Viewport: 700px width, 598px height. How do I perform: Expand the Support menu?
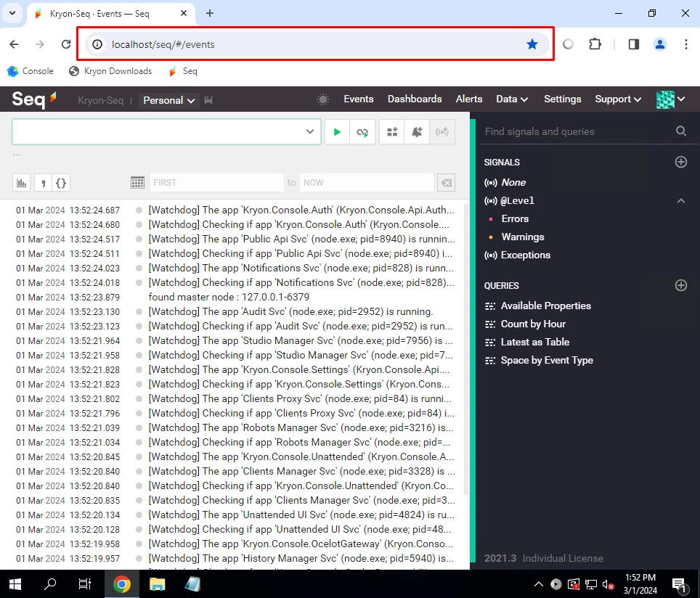pos(618,99)
